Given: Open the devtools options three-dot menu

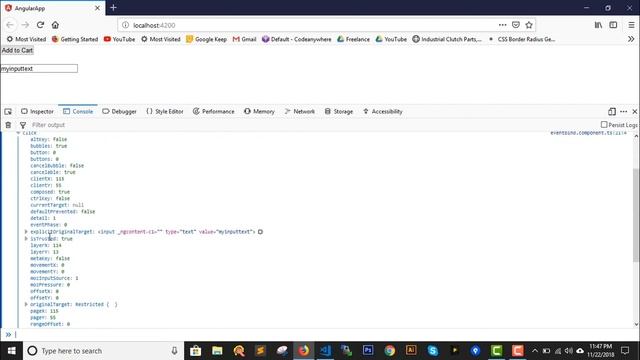Looking at the screenshot, I should click(x=623, y=111).
